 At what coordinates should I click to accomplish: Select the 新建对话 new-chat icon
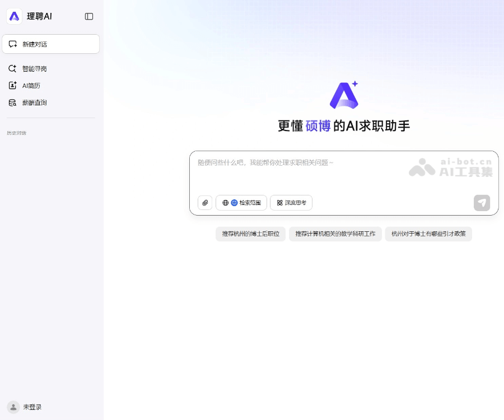[x=12, y=44]
